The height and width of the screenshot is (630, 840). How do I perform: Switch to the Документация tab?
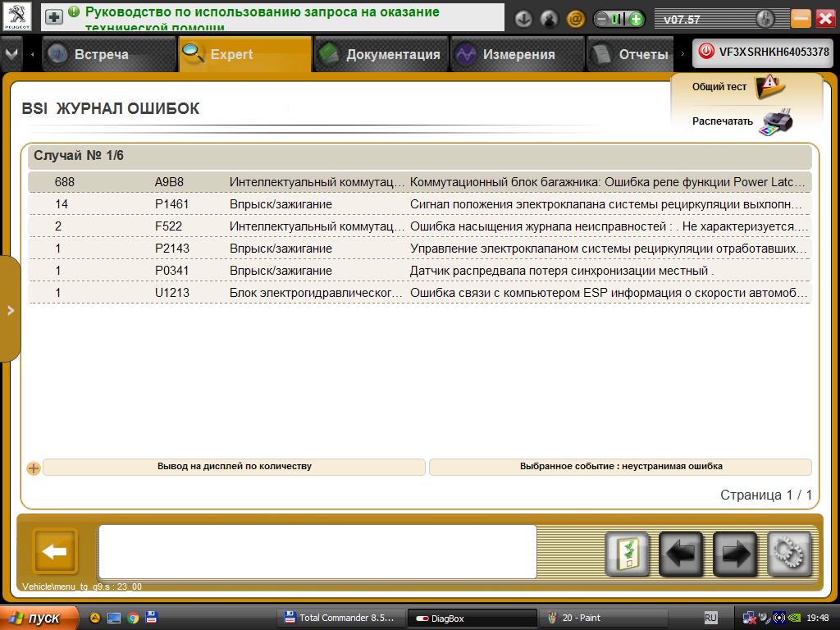coord(381,54)
